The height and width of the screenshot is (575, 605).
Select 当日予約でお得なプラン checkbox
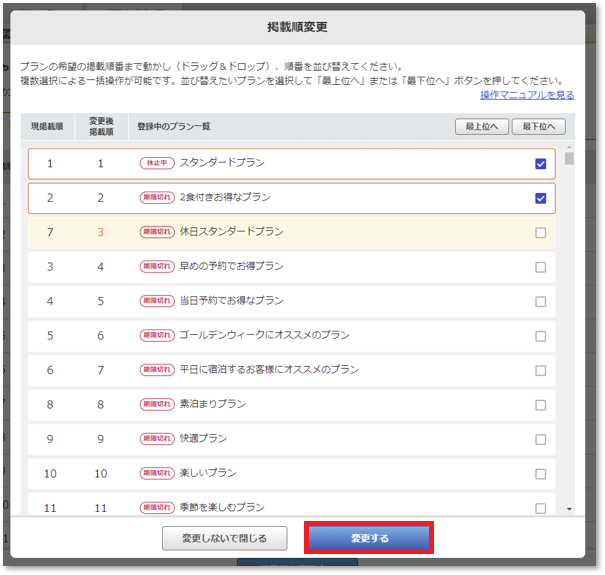(x=541, y=301)
